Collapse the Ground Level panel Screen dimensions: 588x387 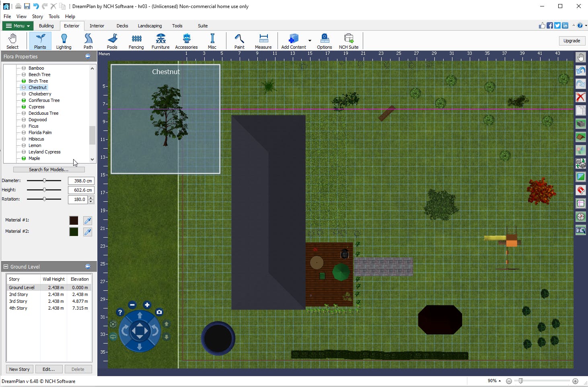[x=6, y=267]
